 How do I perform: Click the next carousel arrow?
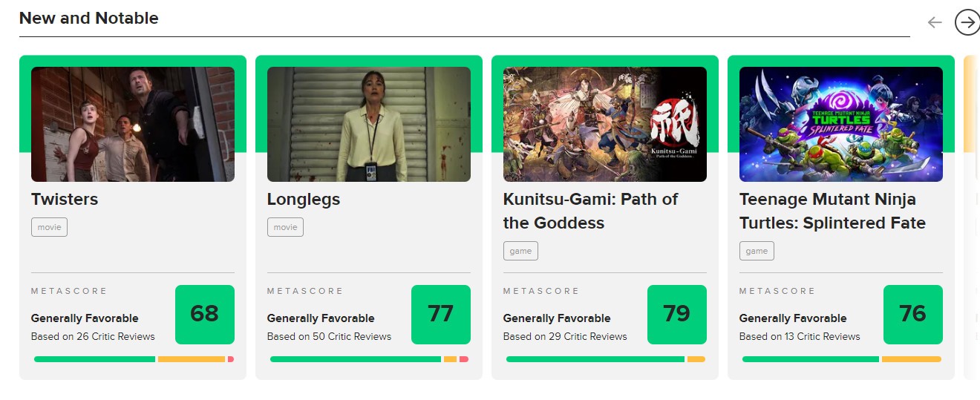coord(967,22)
